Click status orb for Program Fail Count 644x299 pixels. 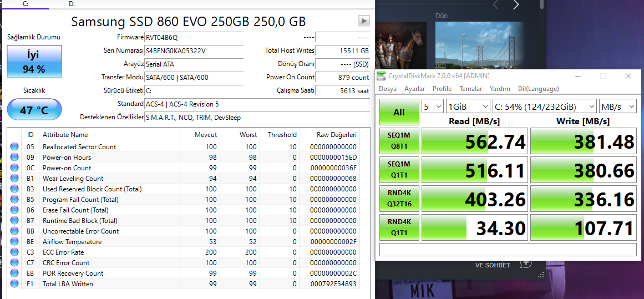coord(15,200)
